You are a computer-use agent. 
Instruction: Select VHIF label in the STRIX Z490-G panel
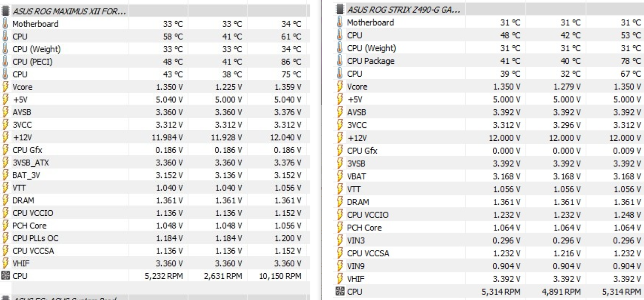click(x=356, y=279)
